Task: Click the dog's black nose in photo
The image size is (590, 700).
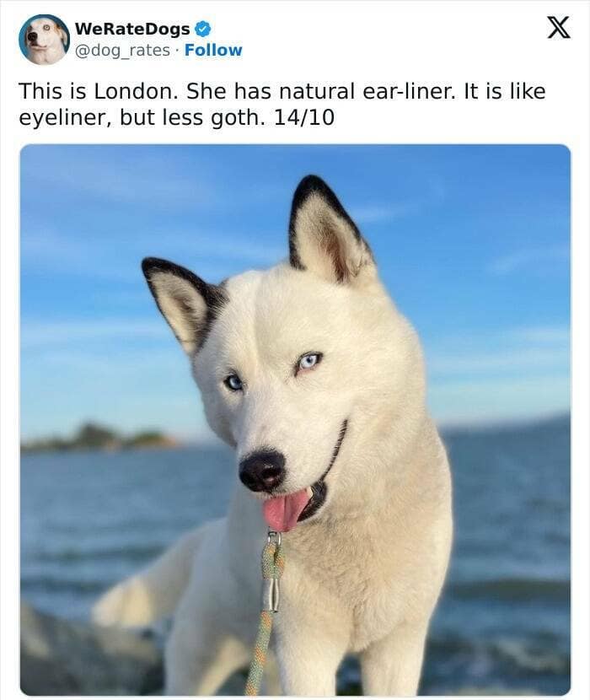Action: [262, 471]
